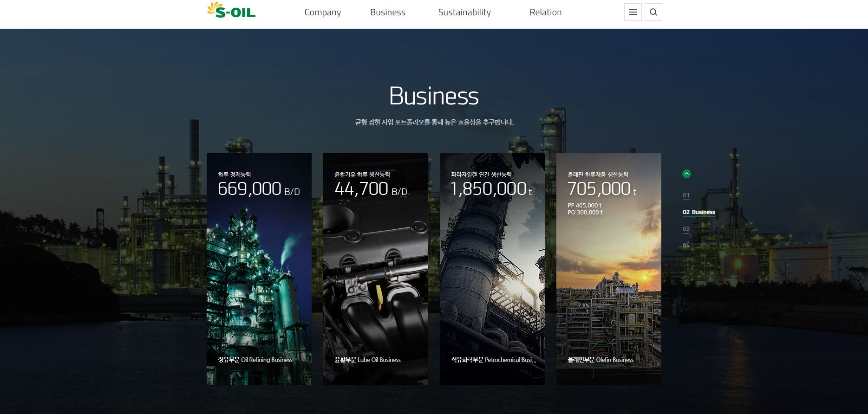Jump to section 01 in page indicator

tap(686, 195)
